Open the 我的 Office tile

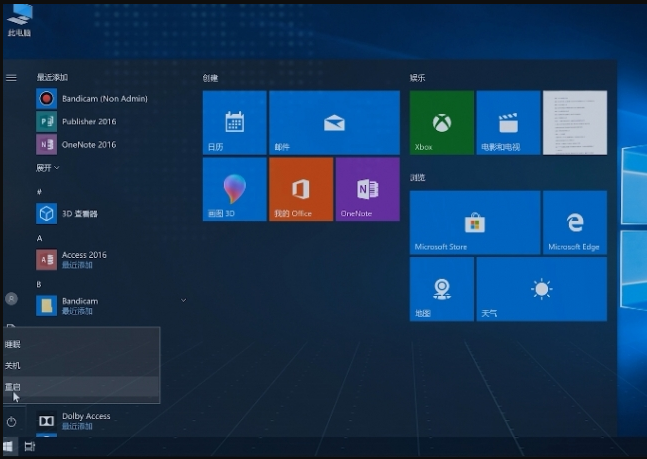pos(301,189)
